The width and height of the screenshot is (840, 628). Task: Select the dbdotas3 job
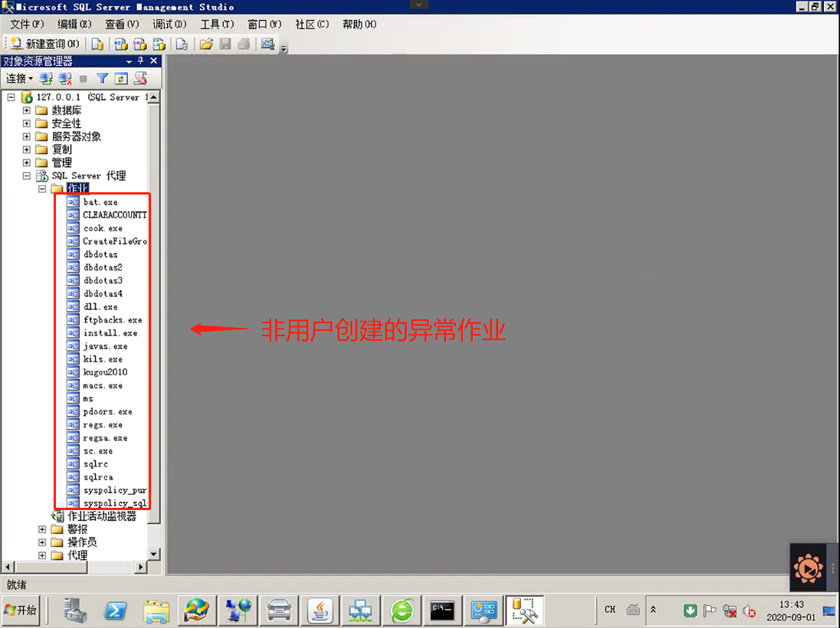[103, 280]
